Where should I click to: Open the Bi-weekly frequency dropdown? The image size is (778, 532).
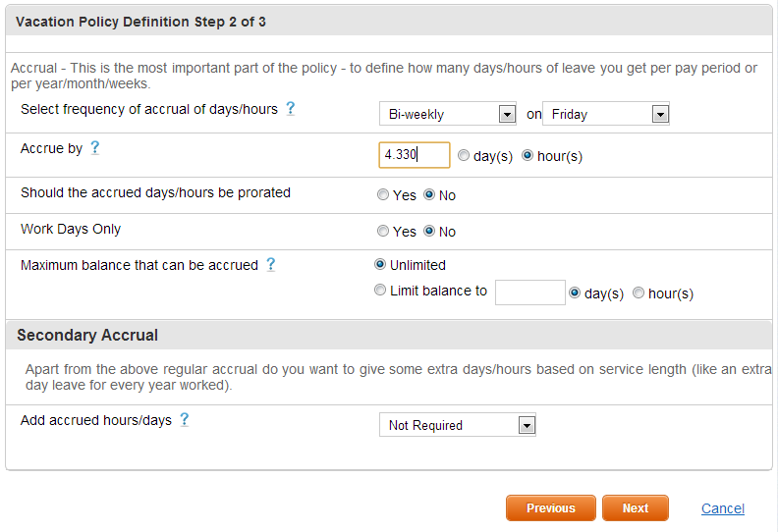tap(448, 114)
